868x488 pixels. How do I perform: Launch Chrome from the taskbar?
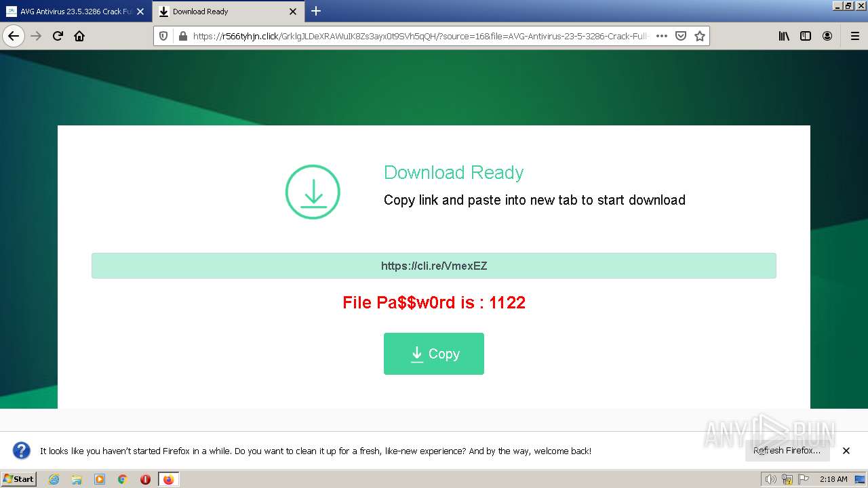[x=123, y=479]
